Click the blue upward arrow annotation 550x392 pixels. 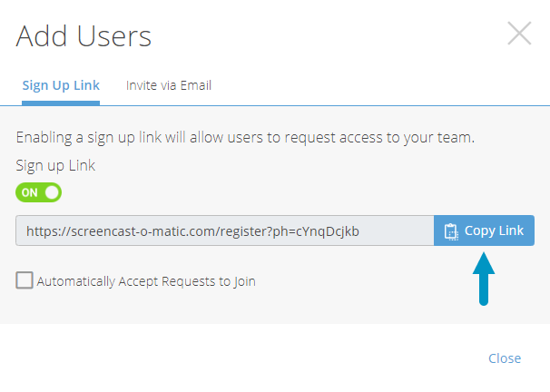[x=484, y=279]
